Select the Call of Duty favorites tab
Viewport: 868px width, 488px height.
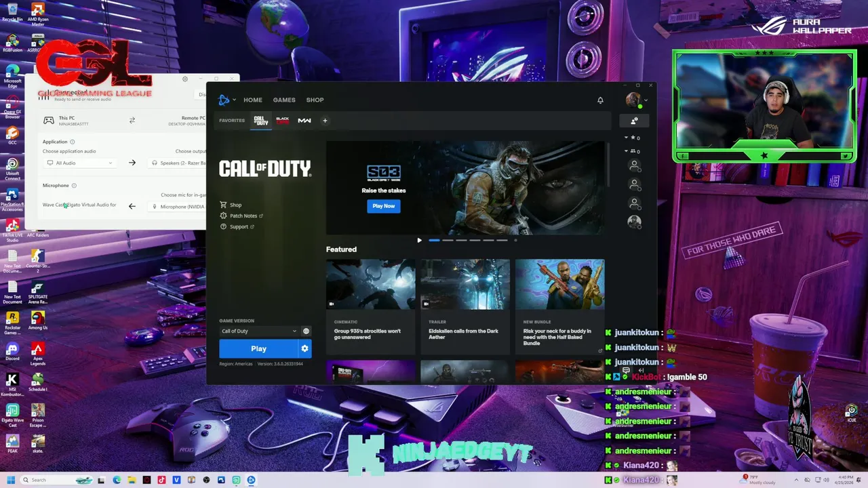coord(261,121)
